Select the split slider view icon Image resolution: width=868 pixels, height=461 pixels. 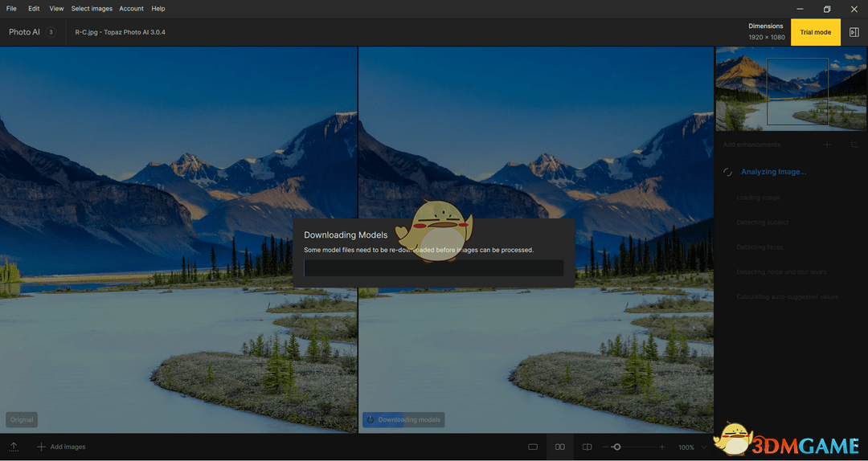point(588,447)
